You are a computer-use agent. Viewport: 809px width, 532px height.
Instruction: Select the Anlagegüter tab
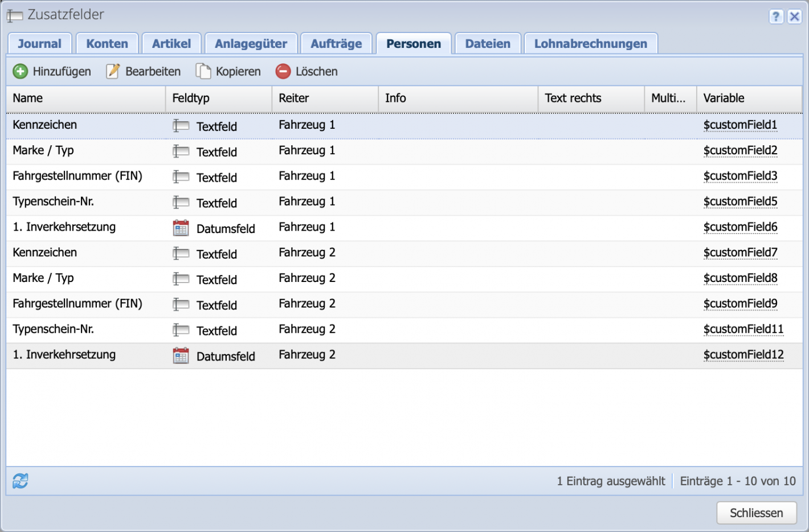tap(251, 43)
